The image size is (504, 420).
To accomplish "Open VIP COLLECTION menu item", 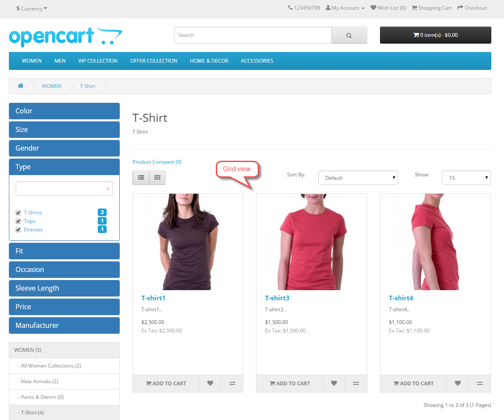I will [98, 61].
